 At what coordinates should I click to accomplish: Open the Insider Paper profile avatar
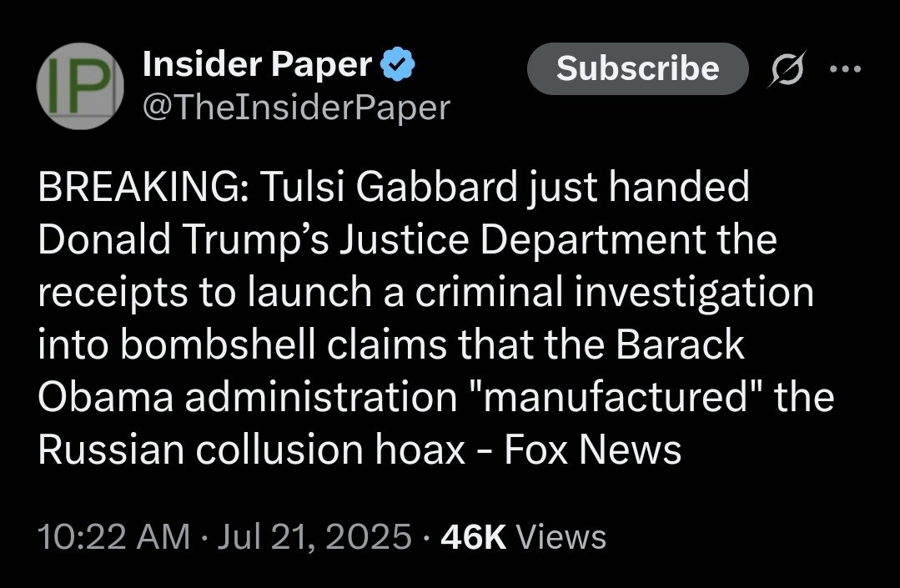[x=81, y=86]
